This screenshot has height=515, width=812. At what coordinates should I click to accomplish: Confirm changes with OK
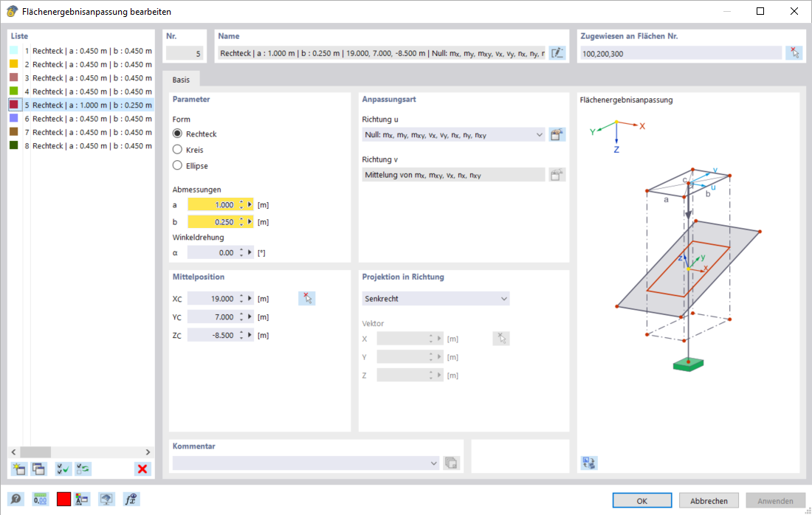[x=641, y=500]
